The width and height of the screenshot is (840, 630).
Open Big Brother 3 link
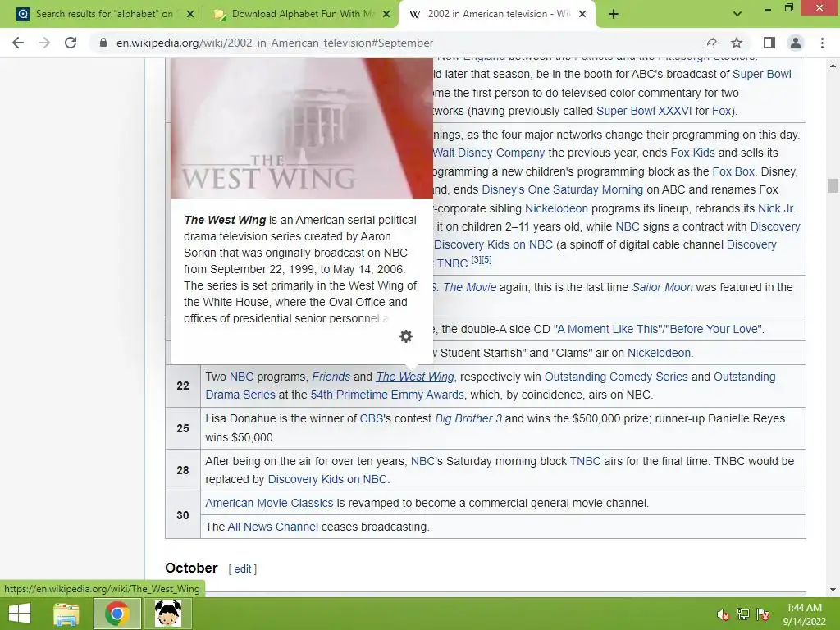point(468,418)
